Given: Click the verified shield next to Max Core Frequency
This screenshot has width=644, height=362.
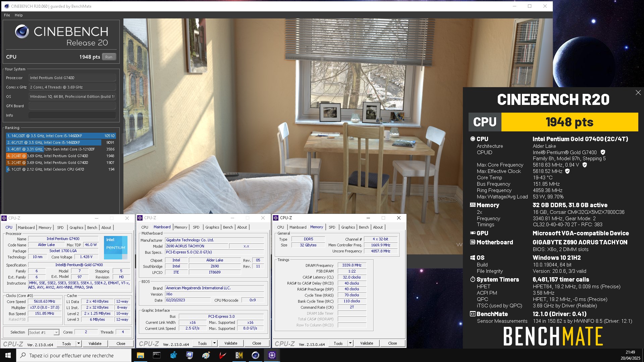Looking at the screenshot, I should pyautogui.click(x=585, y=165).
